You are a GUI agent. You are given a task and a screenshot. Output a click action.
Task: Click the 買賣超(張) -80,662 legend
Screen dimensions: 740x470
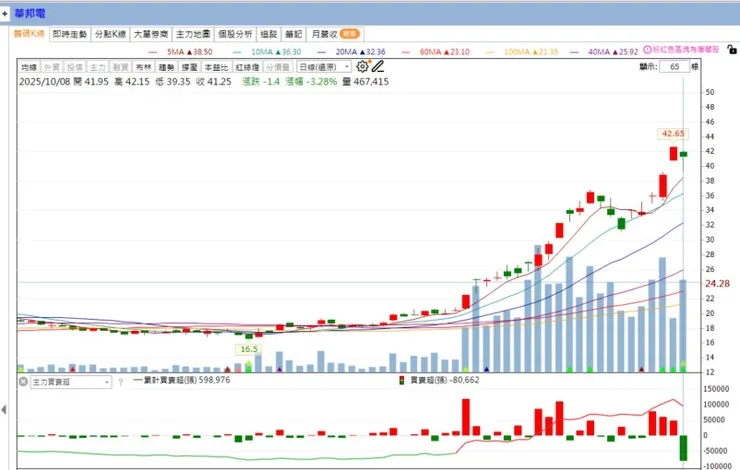click(439, 380)
